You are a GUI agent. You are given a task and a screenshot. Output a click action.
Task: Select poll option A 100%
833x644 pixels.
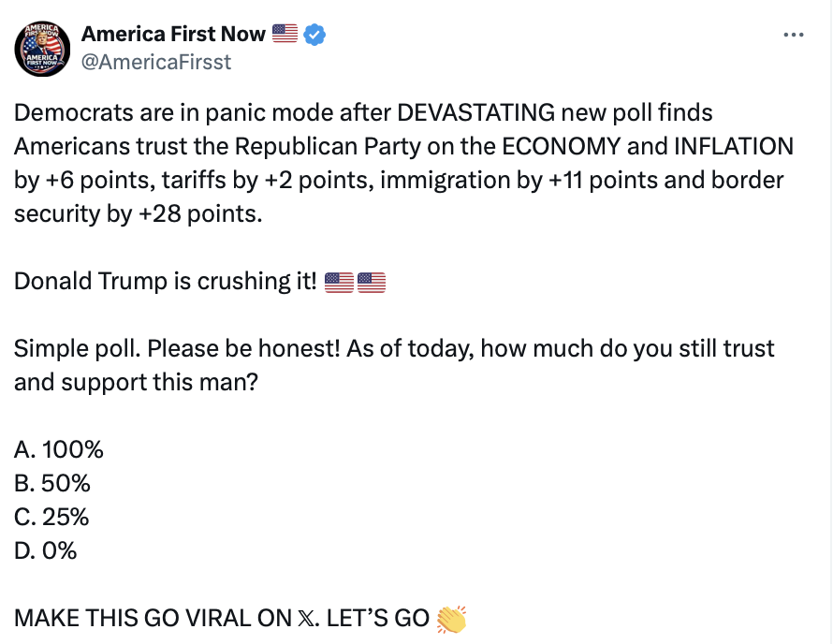57,449
